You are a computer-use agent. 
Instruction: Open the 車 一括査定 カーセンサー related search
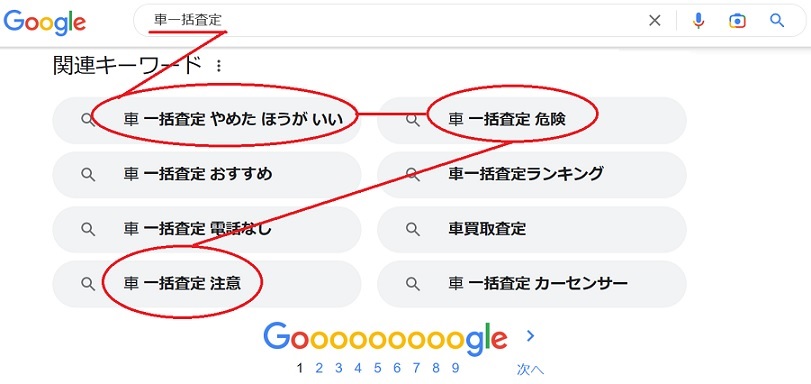coord(532,284)
